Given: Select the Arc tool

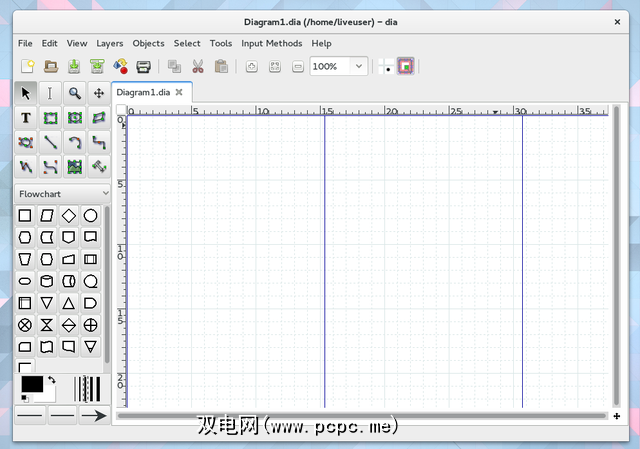Looking at the screenshot, I should pyautogui.click(x=74, y=142).
